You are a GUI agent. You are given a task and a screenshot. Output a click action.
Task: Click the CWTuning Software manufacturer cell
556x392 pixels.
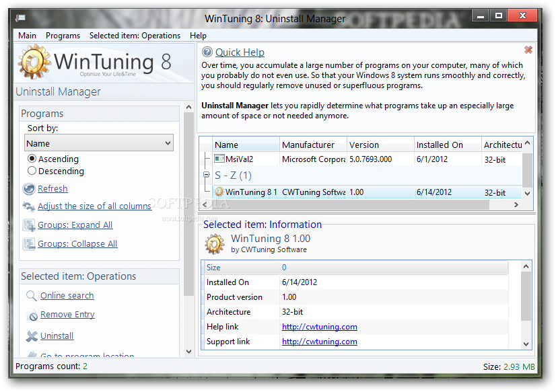tap(313, 192)
